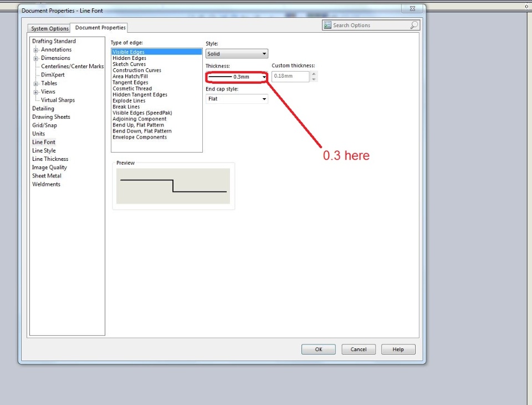Select Dimensions in the tree
This screenshot has width=532, height=405.
pos(55,58)
